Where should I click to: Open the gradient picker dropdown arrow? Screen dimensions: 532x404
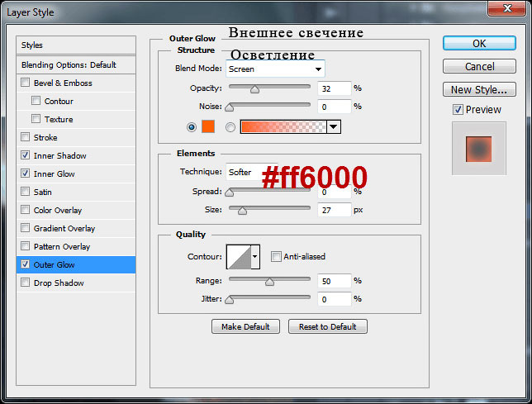[x=334, y=127]
